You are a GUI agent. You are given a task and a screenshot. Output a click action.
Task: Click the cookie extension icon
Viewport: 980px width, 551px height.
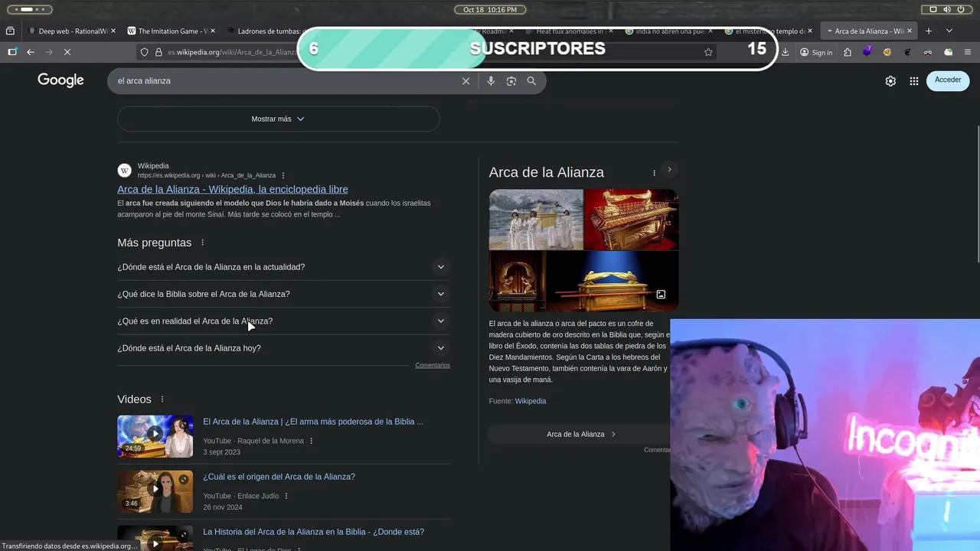tap(887, 52)
